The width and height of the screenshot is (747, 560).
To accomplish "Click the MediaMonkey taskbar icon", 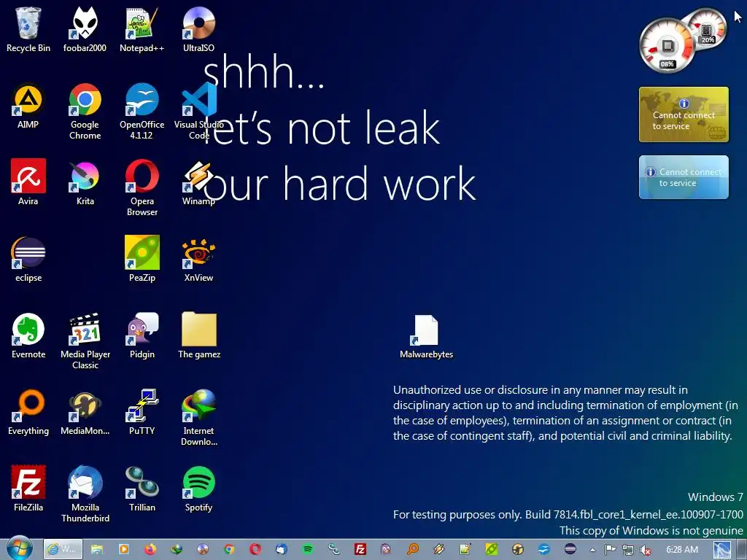I will tap(517, 549).
